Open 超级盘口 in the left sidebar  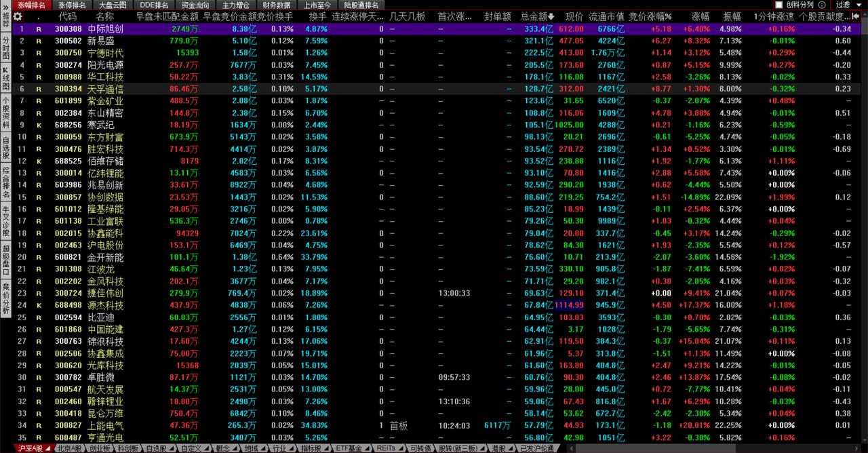(5, 260)
